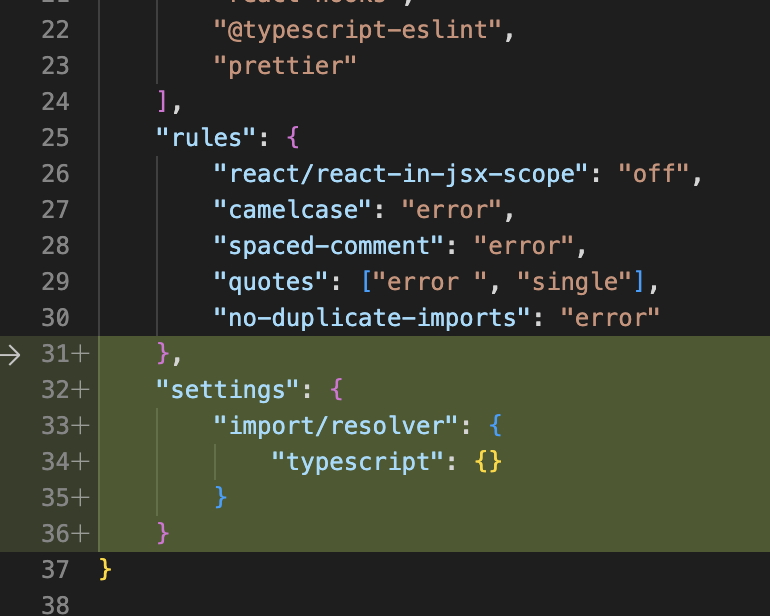Click the plus marker on line 32
770x616 pixels.
pyautogui.click(x=80, y=390)
